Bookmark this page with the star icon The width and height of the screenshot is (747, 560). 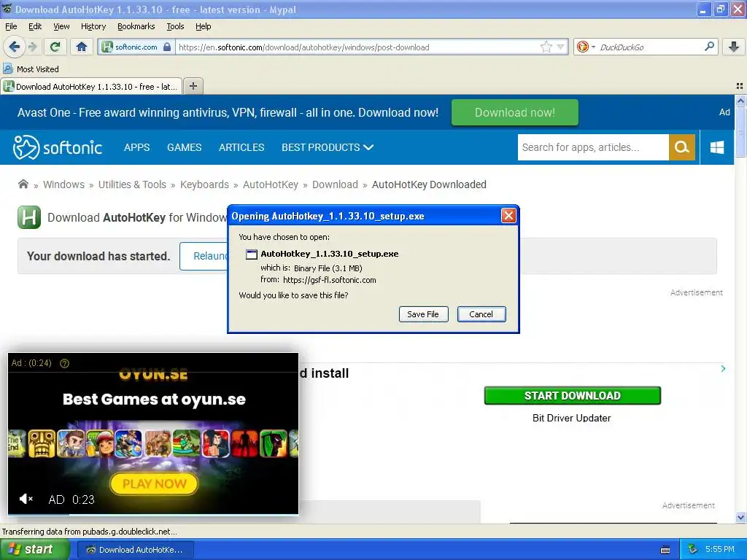(546, 47)
